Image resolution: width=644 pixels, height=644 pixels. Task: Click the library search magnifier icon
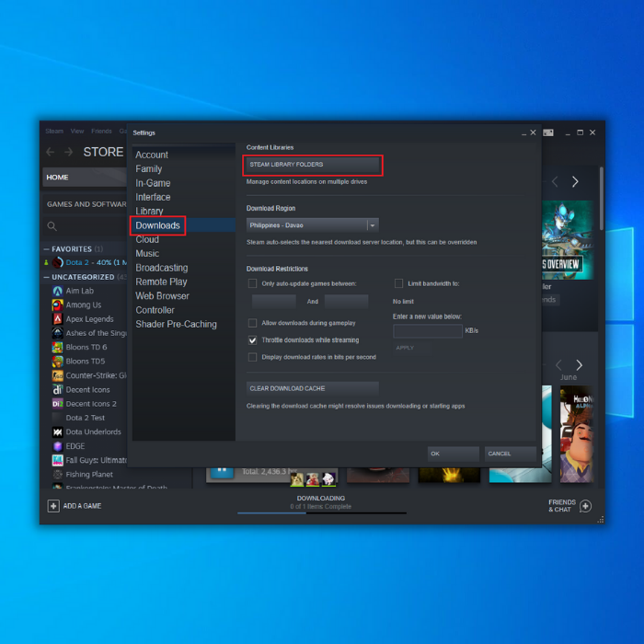click(x=52, y=226)
